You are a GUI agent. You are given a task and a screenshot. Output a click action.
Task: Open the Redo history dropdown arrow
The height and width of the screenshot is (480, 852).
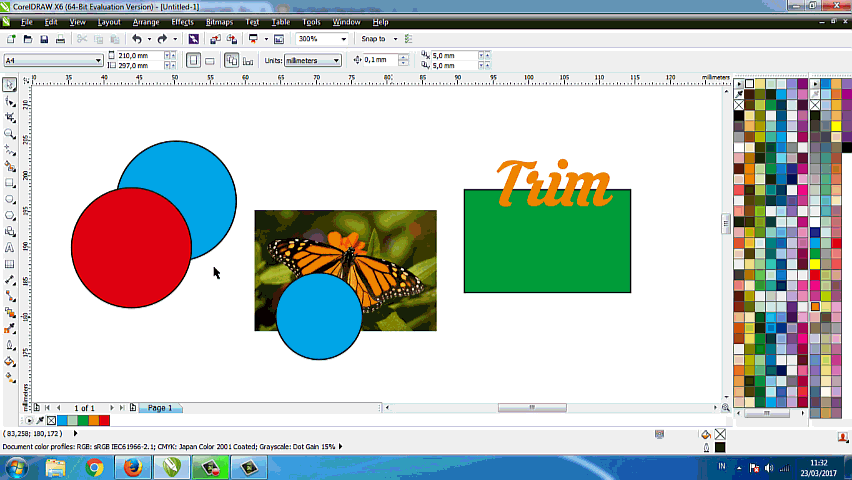pos(175,39)
